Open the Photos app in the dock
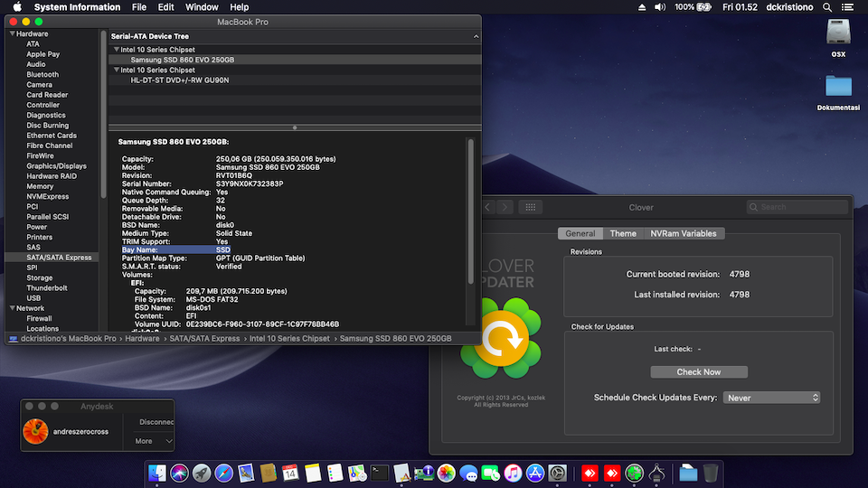This screenshot has height=488, width=868. click(446, 473)
